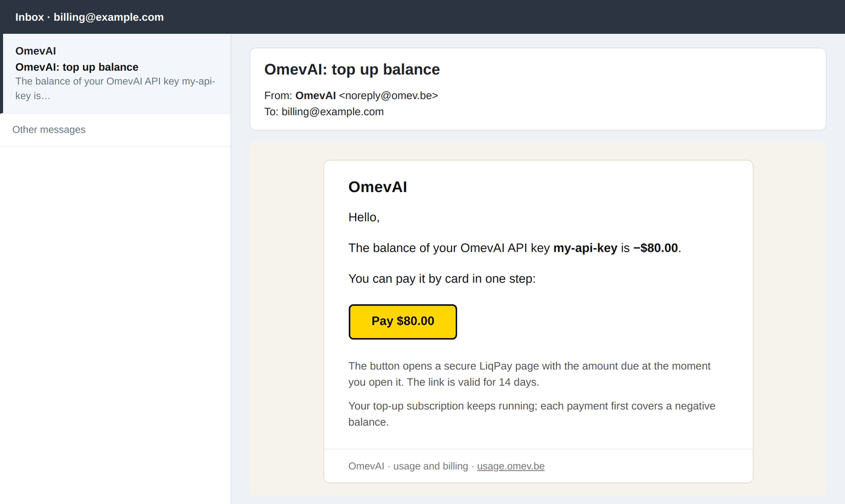Viewport: 845px width, 504px height.
Task: Click the Inbox · billing@example.com header title
Action: (x=89, y=17)
